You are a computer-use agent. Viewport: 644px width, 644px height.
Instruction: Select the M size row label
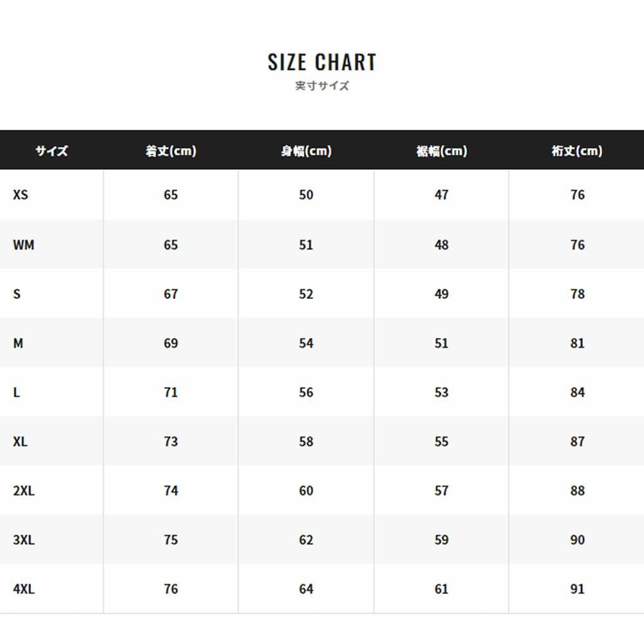pos(18,343)
